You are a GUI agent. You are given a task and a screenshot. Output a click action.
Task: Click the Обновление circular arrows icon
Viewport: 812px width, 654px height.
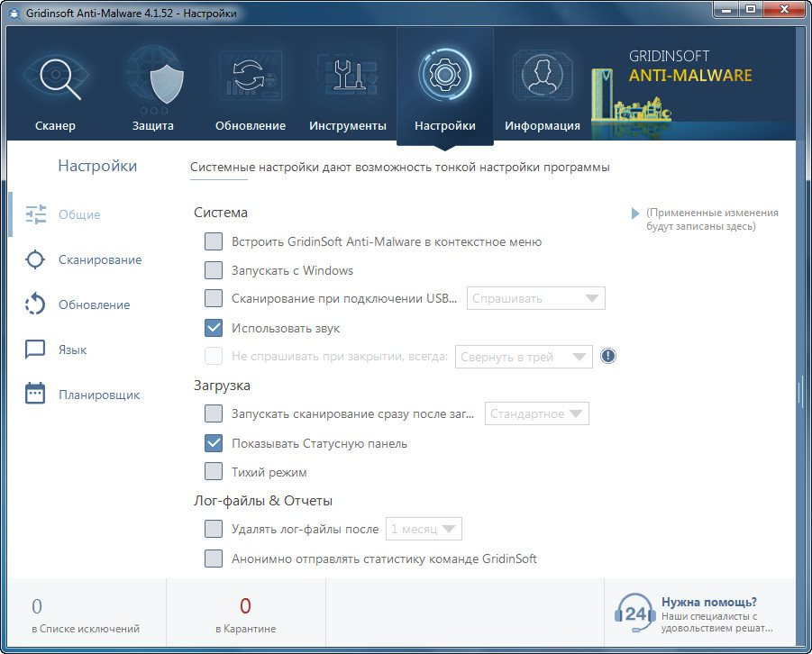tap(251, 76)
